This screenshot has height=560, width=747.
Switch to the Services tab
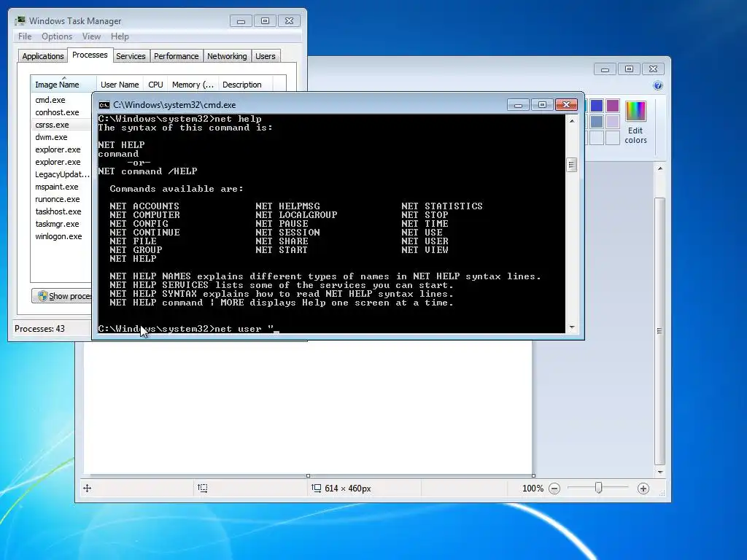(131, 56)
